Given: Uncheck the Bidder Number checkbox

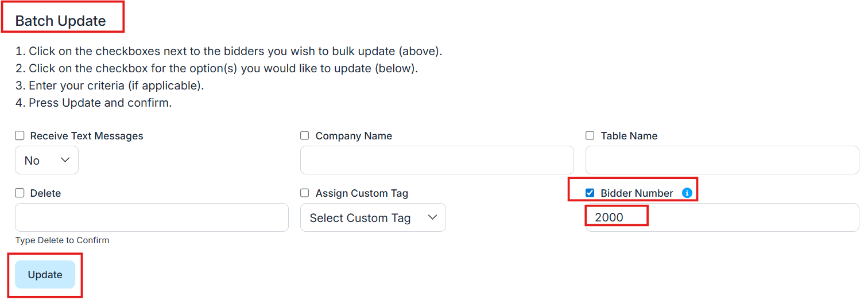Looking at the screenshot, I should (x=590, y=193).
